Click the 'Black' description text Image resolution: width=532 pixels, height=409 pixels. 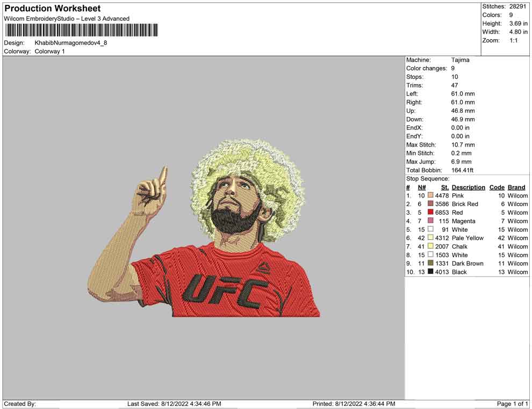tap(459, 272)
